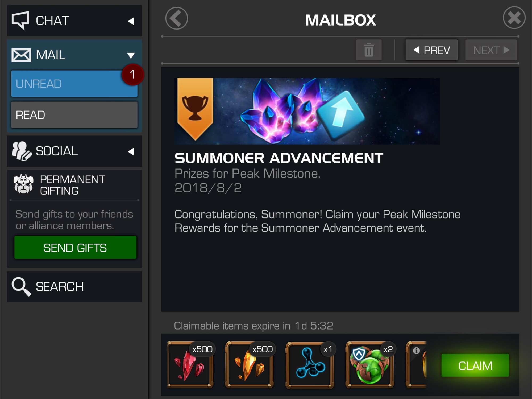This screenshot has height=399, width=532.
Task: Expand the Social section arrow
Action: pyautogui.click(x=131, y=151)
